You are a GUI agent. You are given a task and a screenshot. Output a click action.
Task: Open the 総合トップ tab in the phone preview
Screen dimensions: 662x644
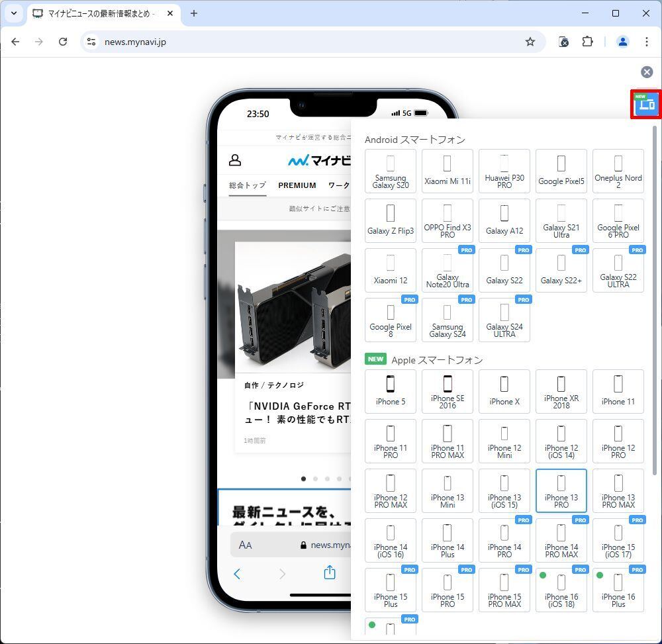click(248, 185)
